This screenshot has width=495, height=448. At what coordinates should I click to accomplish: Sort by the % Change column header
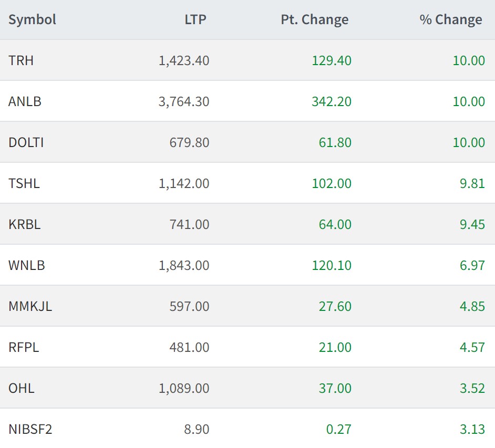point(451,20)
